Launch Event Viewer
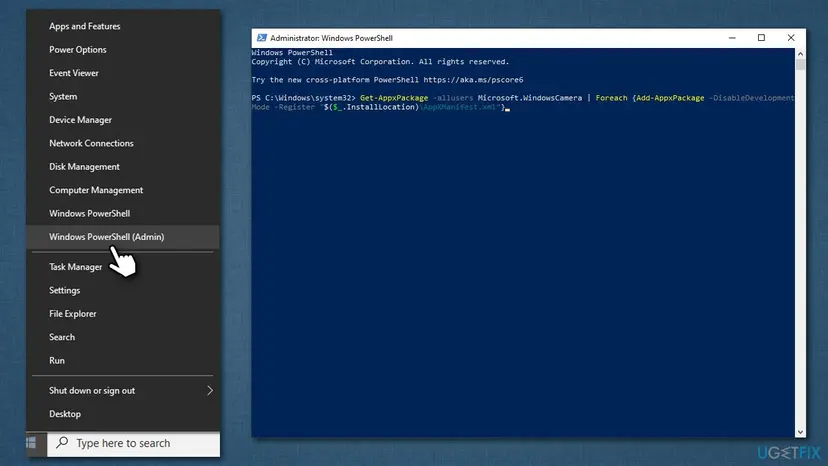 (74, 73)
